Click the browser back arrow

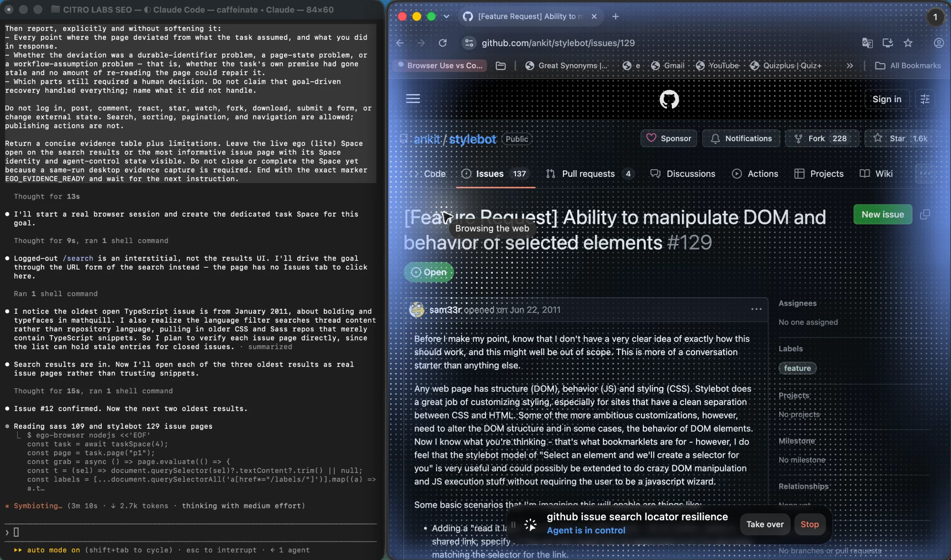pyautogui.click(x=400, y=43)
